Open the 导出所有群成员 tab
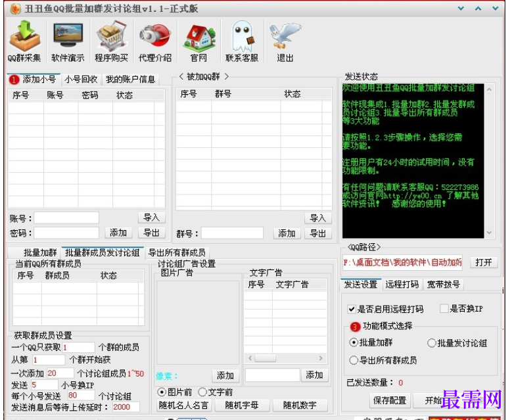 (x=177, y=252)
